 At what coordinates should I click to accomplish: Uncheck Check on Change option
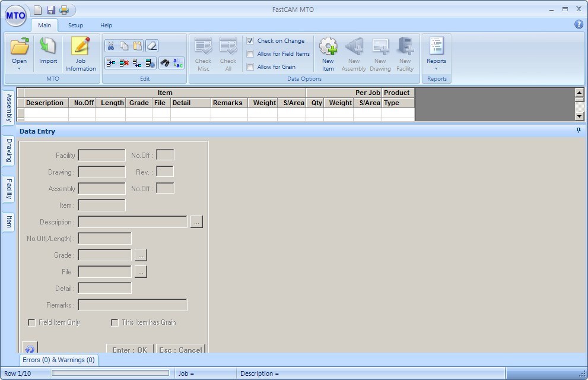tap(250, 41)
